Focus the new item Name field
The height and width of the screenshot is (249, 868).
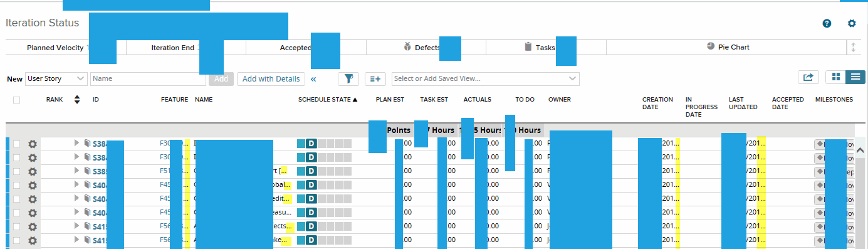[x=149, y=79]
